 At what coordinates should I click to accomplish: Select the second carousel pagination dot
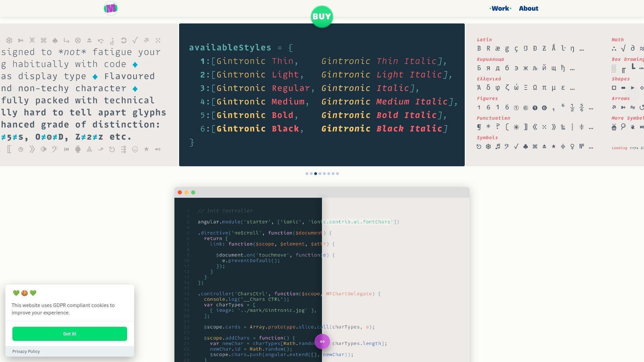tap(311, 174)
